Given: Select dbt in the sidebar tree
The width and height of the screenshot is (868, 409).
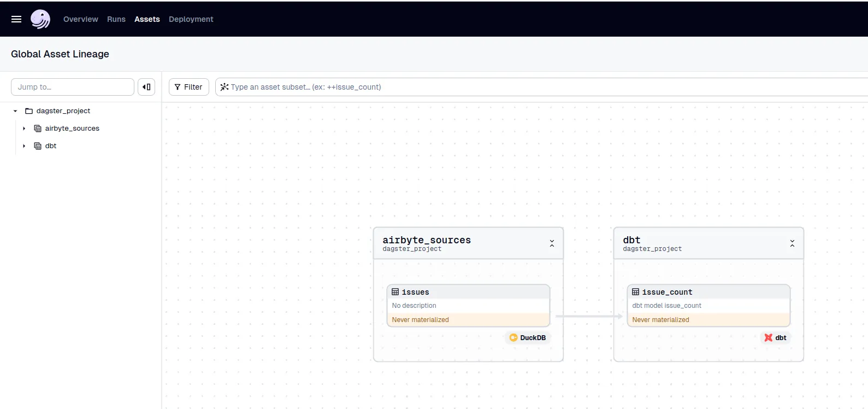Looking at the screenshot, I should 51,146.
